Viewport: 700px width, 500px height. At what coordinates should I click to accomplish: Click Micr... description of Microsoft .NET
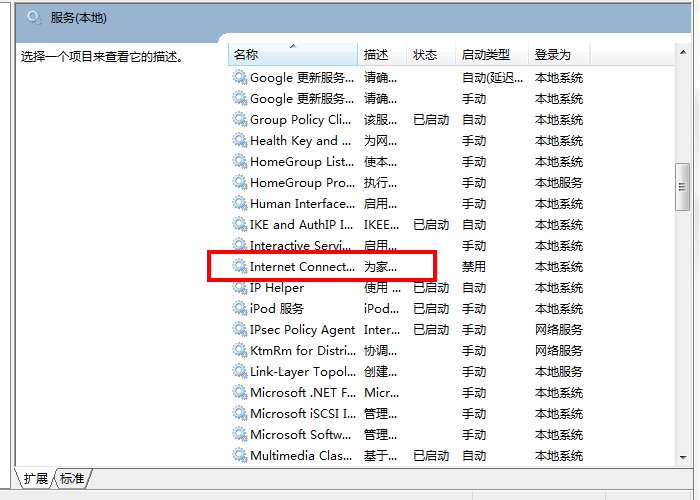[x=381, y=392]
